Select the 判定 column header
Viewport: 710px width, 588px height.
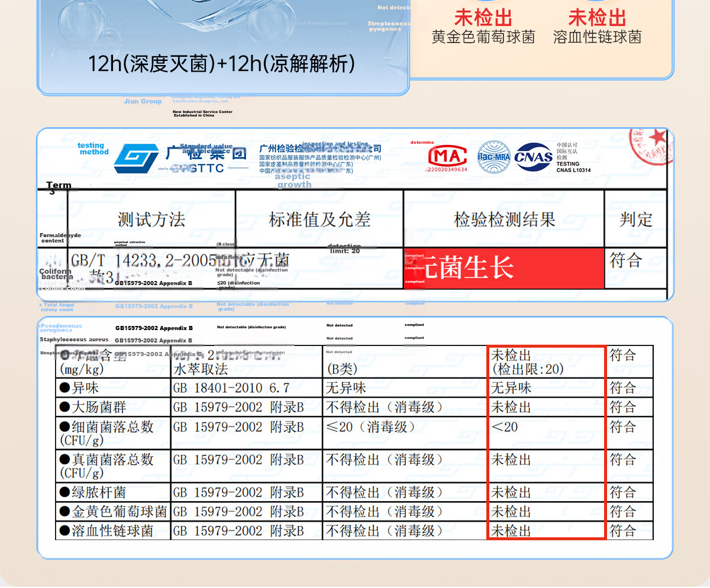coord(636,219)
